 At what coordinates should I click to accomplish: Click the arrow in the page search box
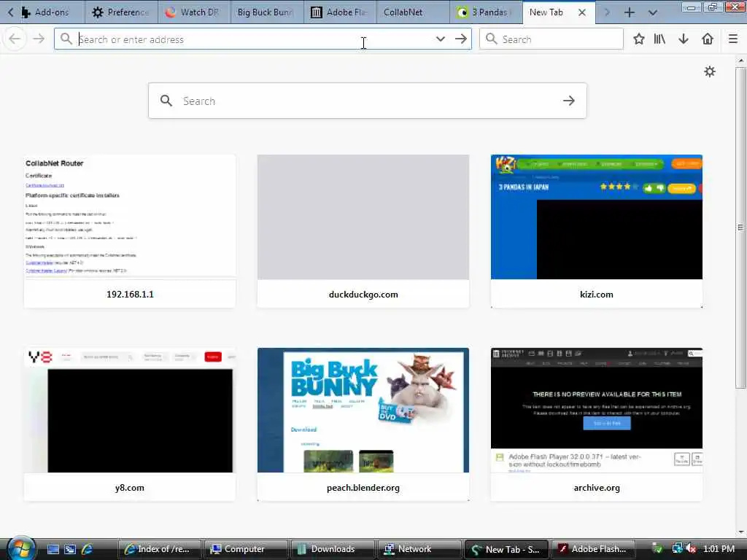569,101
